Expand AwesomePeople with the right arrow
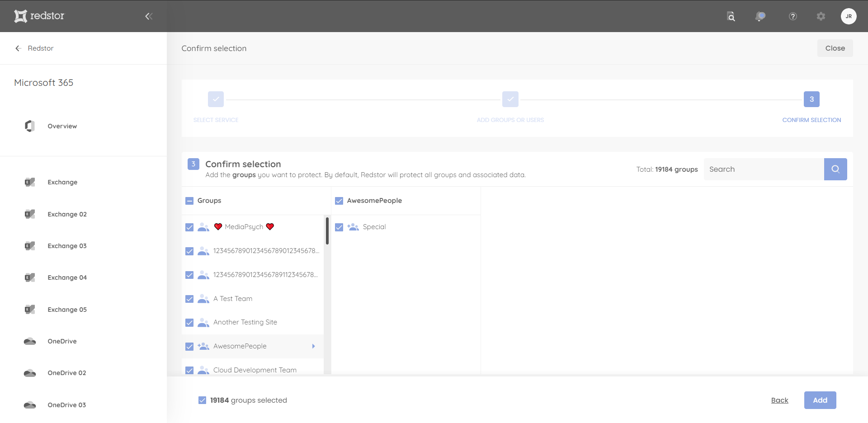The width and height of the screenshot is (868, 423). 313,346
